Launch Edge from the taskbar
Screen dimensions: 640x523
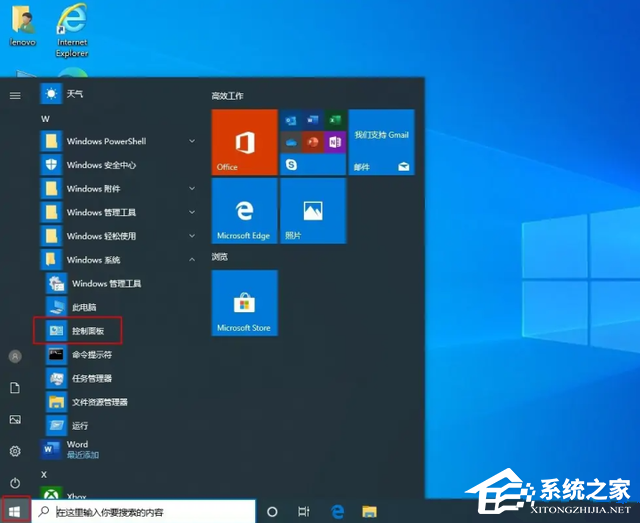(x=337, y=512)
